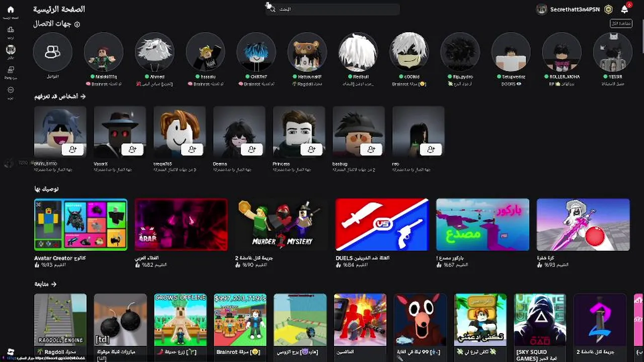Click the add-friend icon on basbug card

click(371, 149)
